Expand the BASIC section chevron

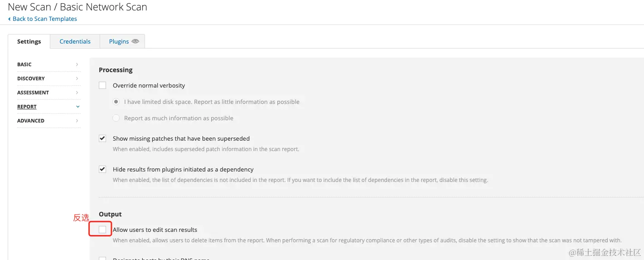coord(77,64)
